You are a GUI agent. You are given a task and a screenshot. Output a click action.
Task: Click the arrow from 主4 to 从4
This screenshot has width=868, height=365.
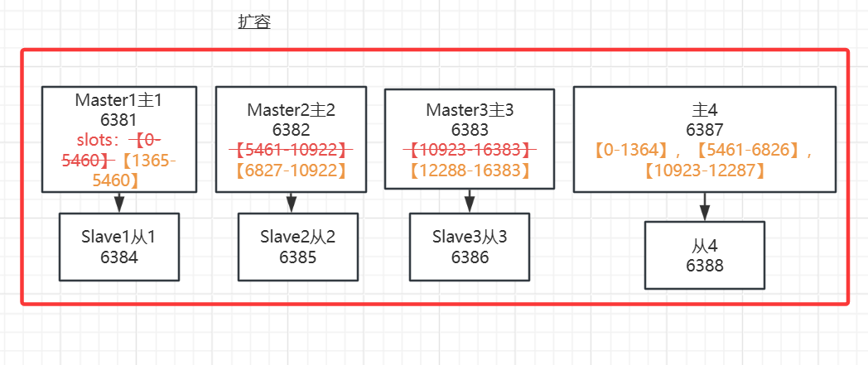[704, 207]
